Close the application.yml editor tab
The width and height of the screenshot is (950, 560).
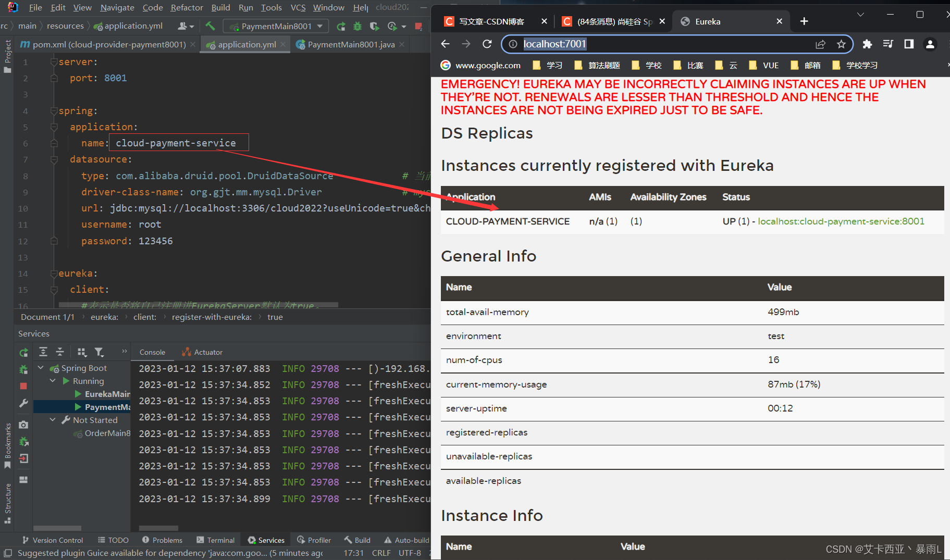point(283,45)
